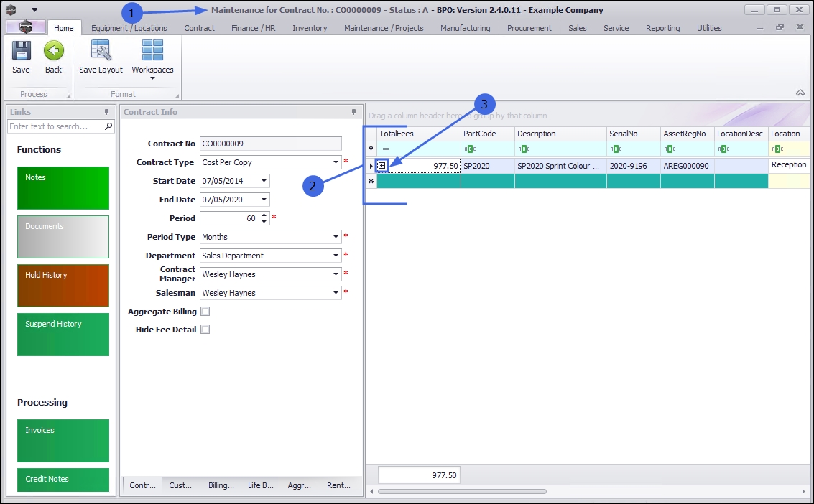The height and width of the screenshot is (504, 814).
Task: Click the left scroll arrow of the grid
Action: 371,491
